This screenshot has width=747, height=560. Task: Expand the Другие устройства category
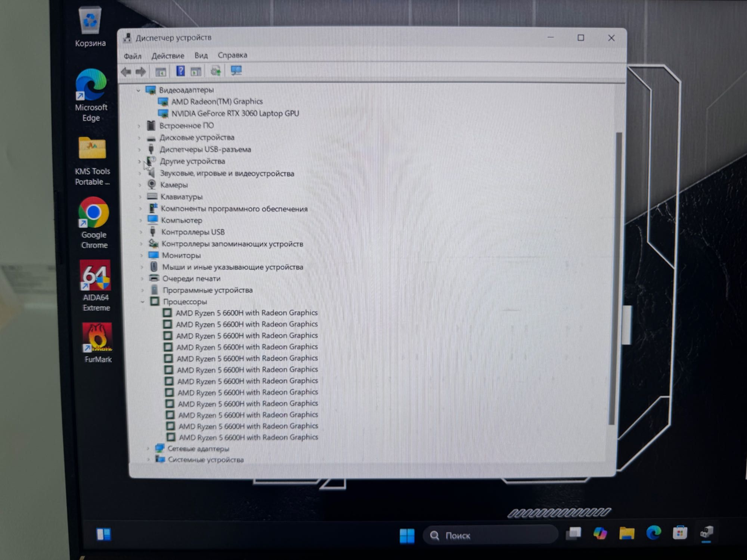140,162
